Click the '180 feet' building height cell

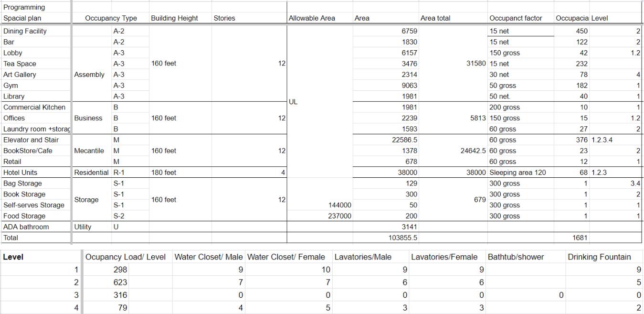click(180, 173)
